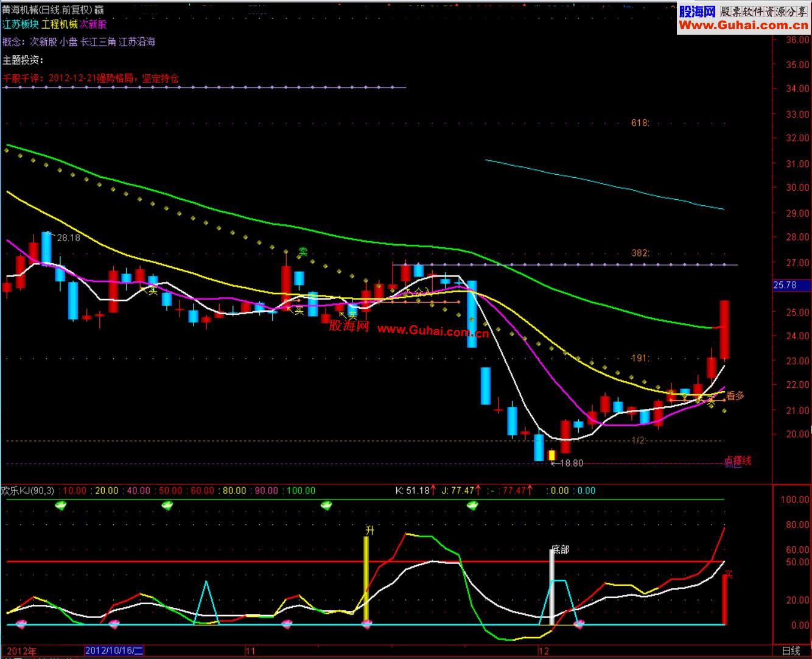
Task: Click the 江苏板块 sector label
Action: (x=21, y=24)
